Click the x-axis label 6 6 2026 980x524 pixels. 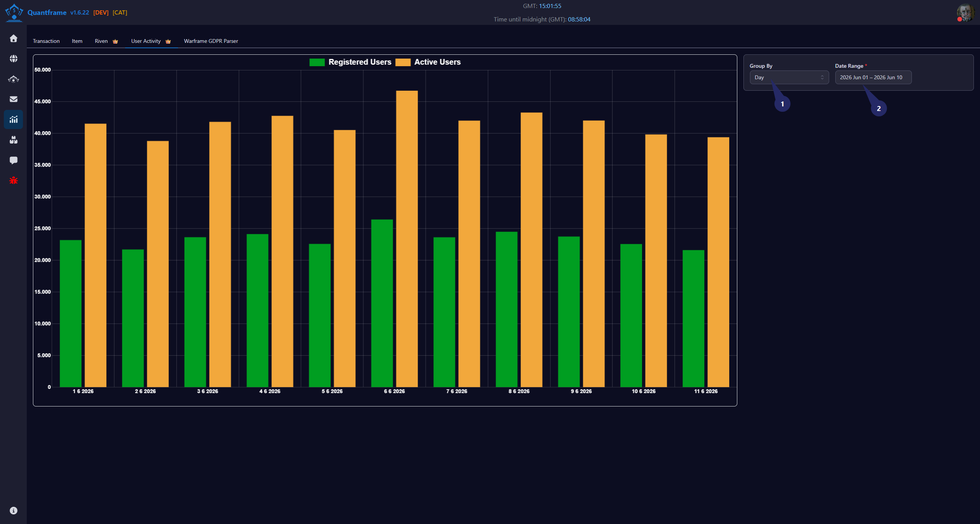394,391
